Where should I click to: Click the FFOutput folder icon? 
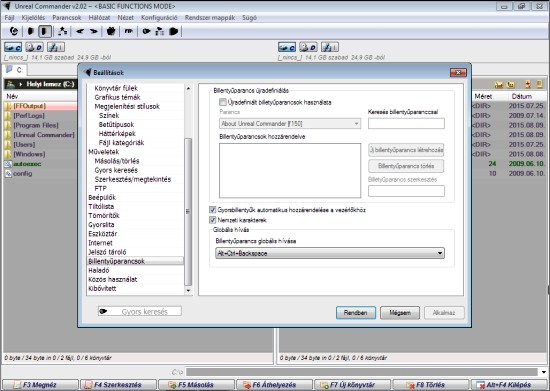point(8,106)
